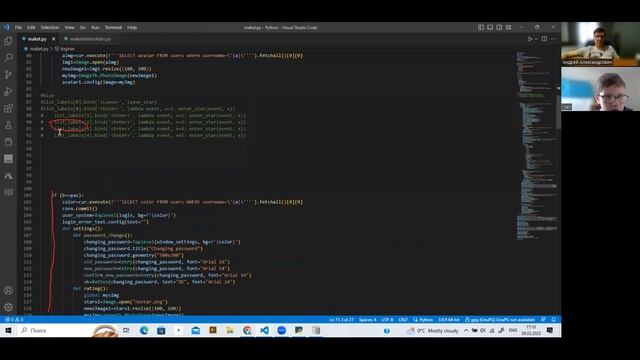Open the Help menu
640x360 pixels.
tap(132, 27)
